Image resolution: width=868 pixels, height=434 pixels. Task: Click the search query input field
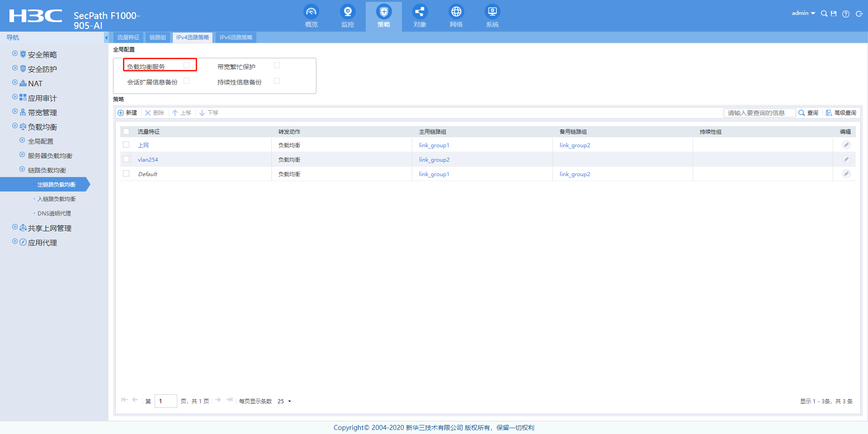tap(759, 113)
